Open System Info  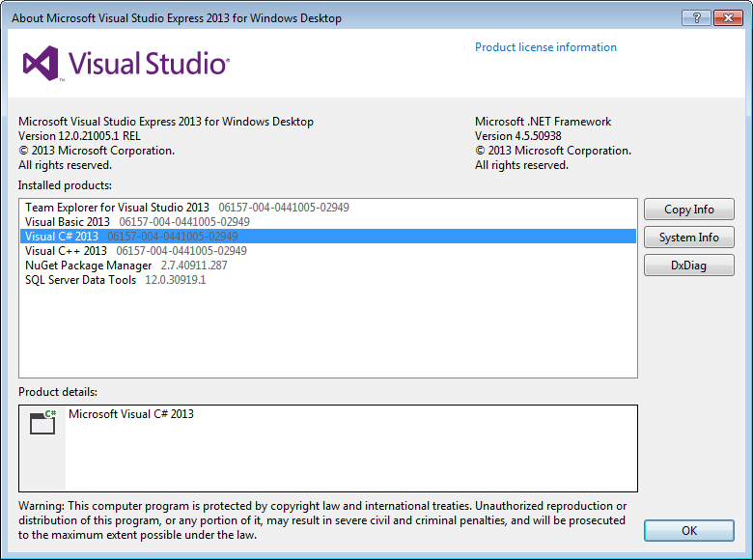689,238
